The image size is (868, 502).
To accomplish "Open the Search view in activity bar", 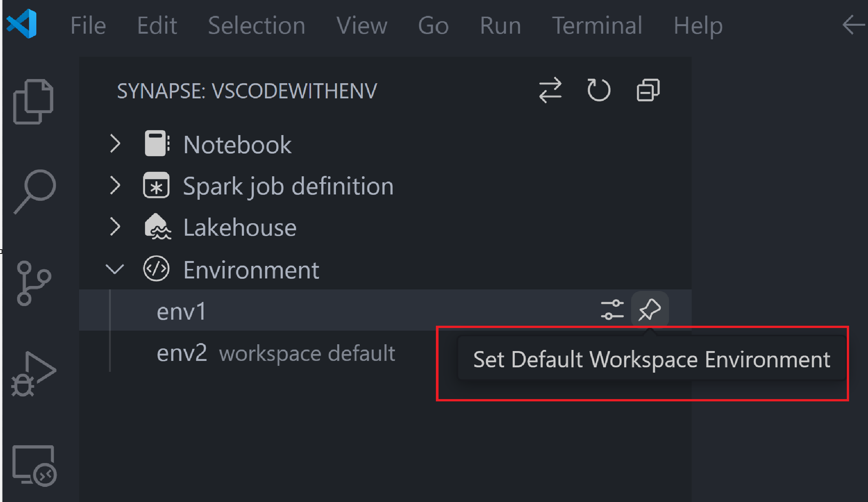I will (x=35, y=192).
